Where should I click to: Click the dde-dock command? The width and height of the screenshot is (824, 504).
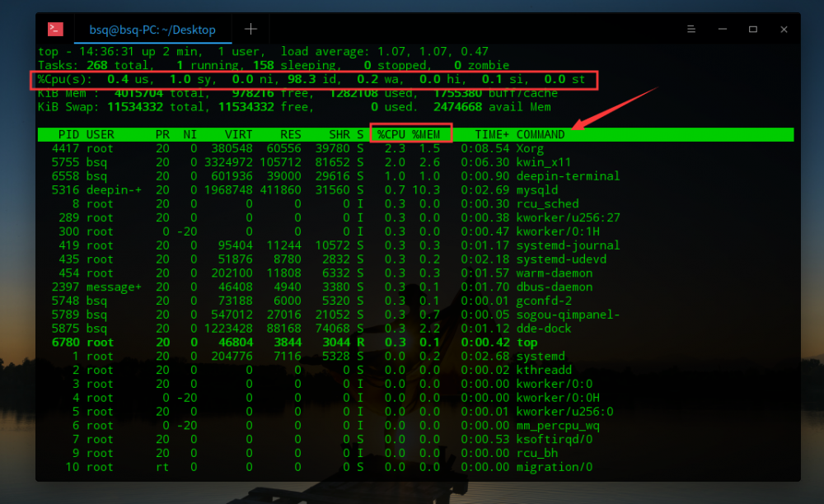pyautogui.click(x=544, y=329)
